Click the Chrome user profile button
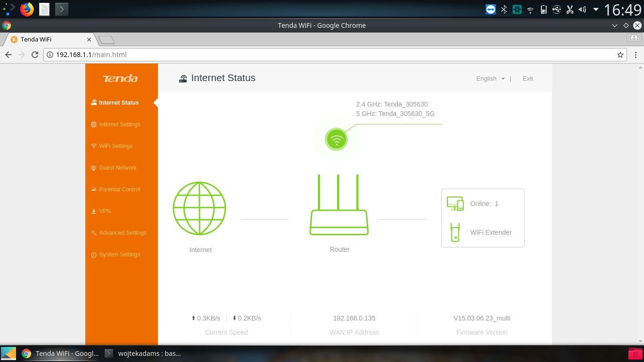This screenshot has width=644, height=362. [x=634, y=38]
